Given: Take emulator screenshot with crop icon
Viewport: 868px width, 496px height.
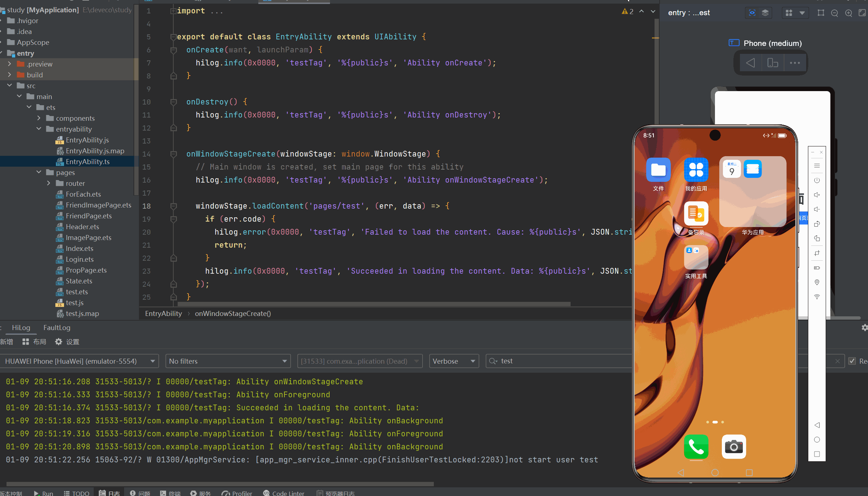Looking at the screenshot, I should [x=817, y=253].
